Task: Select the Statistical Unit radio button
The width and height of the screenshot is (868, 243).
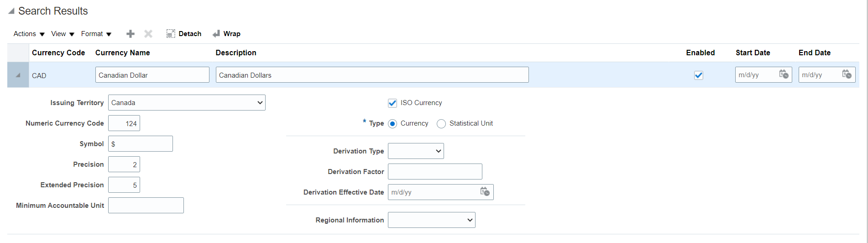Action: [441, 124]
